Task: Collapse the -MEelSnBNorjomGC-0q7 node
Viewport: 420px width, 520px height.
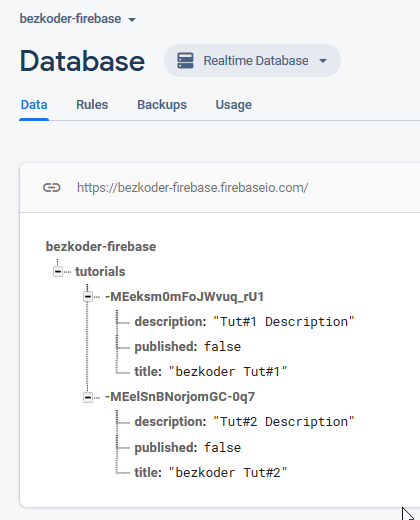Action: [88, 397]
